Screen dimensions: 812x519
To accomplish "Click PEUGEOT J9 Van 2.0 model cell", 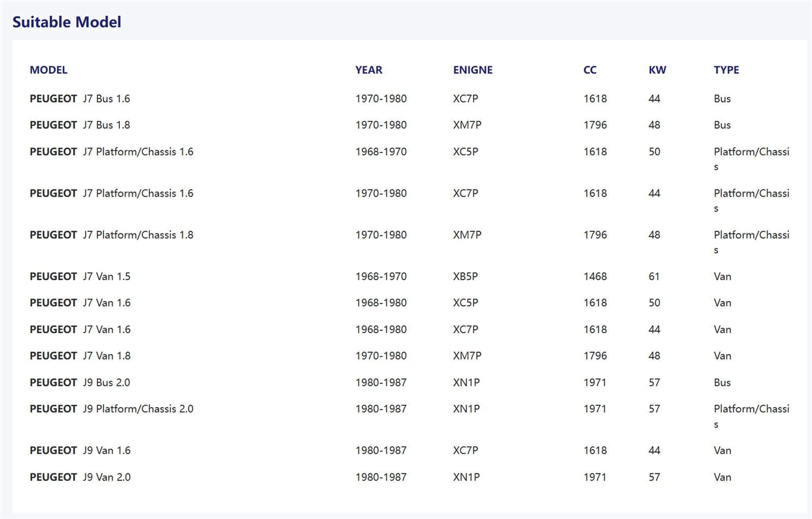I will [x=80, y=477].
